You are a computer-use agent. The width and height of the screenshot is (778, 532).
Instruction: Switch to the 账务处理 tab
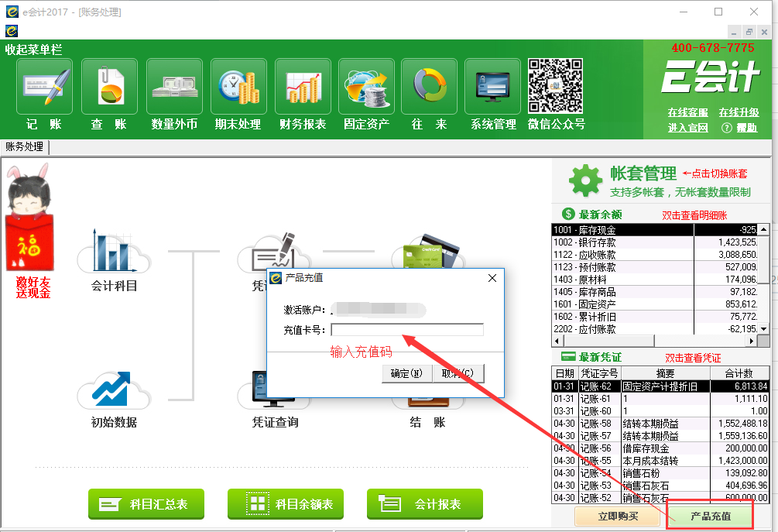coord(25,147)
